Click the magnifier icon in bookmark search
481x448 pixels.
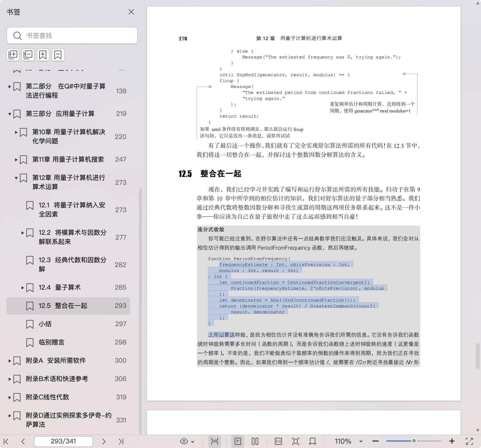click(x=17, y=35)
